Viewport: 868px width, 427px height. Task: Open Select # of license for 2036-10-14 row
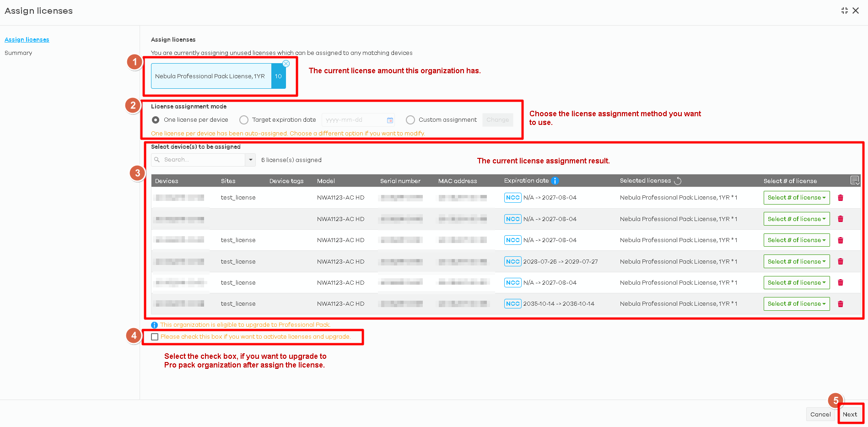pyautogui.click(x=797, y=304)
